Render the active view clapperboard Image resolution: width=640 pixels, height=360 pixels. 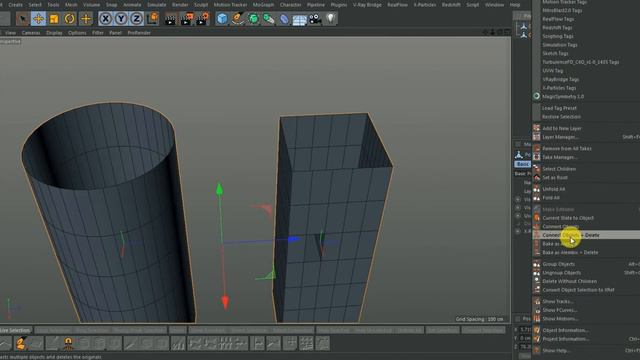pos(170,19)
